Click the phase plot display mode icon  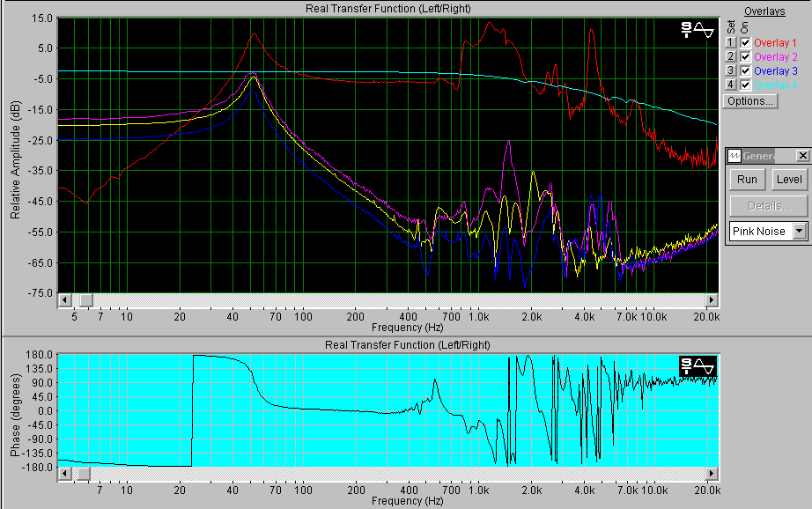(698, 366)
